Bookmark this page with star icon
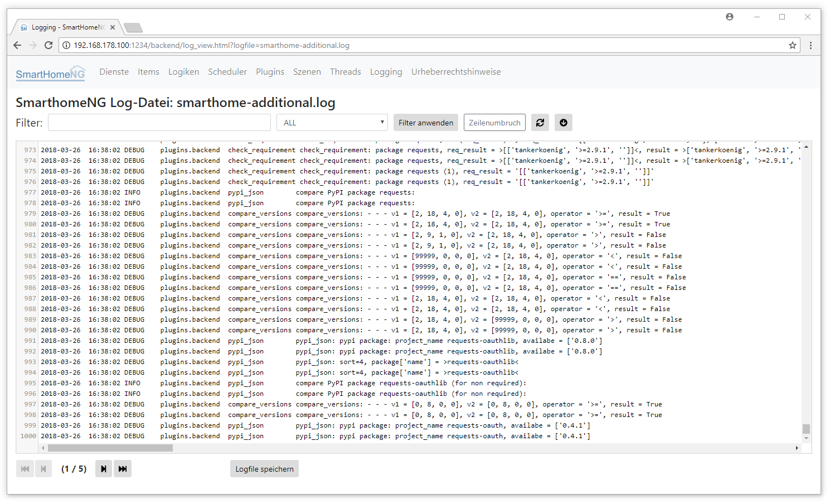Image resolution: width=830 pixels, height=504 pixels. [792, 45]
